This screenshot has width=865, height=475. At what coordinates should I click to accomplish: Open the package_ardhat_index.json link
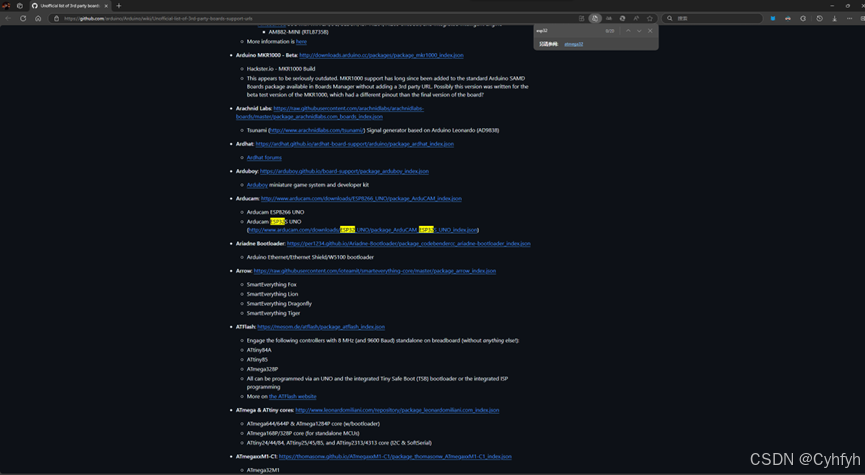[x=355, y=144]
